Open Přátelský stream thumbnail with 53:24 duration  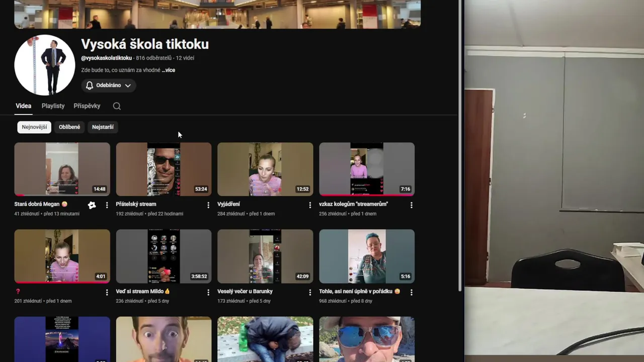(164, 169)
